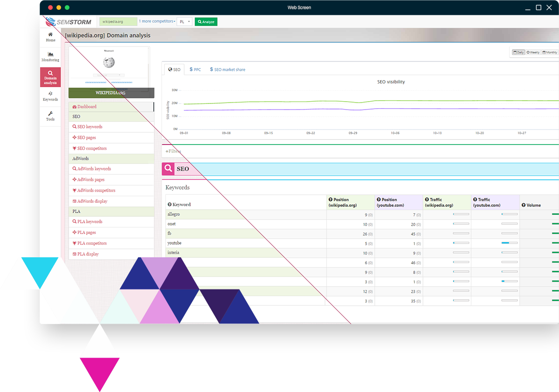Click the SEMSTORM logo
This screenshot has width=559, height=392.
tap(69, 21)
